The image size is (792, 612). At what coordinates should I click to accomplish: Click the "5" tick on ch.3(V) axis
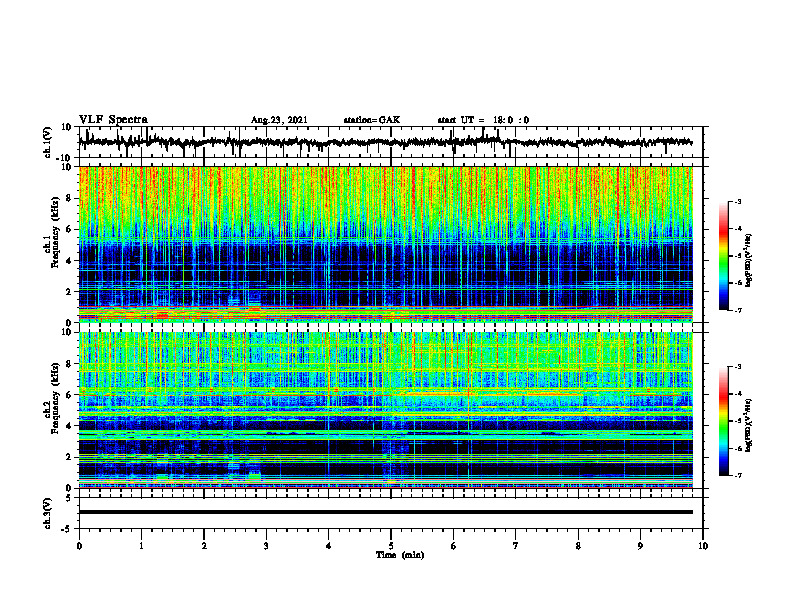click(69, 498)
